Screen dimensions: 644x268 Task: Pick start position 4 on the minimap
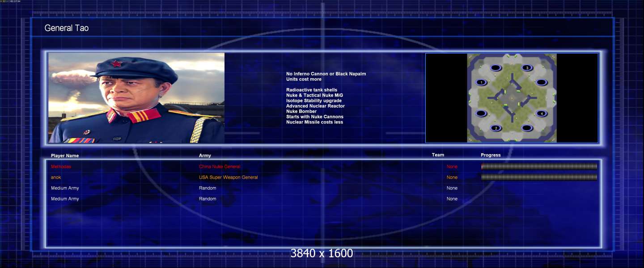[x=541, y=113]
